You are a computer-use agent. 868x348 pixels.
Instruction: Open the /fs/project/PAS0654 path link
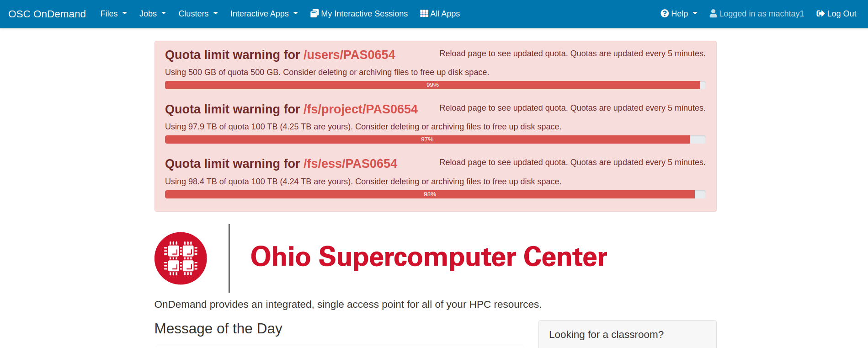[360, 109]
